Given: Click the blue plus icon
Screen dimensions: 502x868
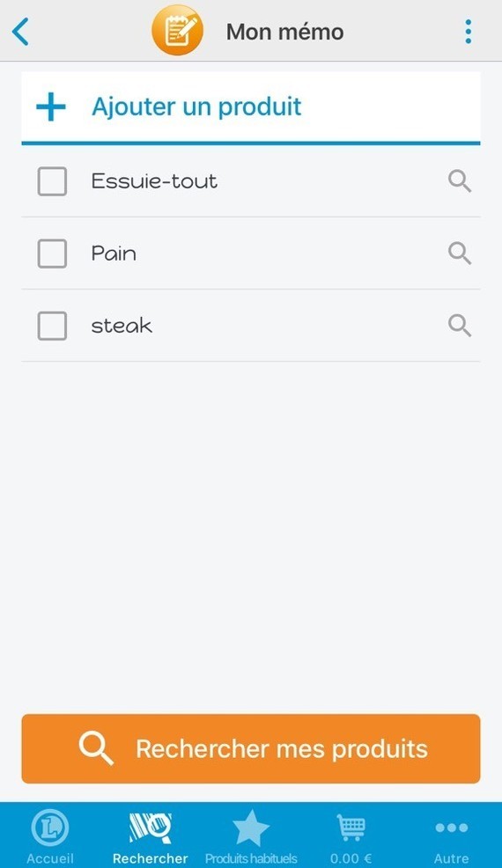Looking at the screenshot, I should coord(51,107).
